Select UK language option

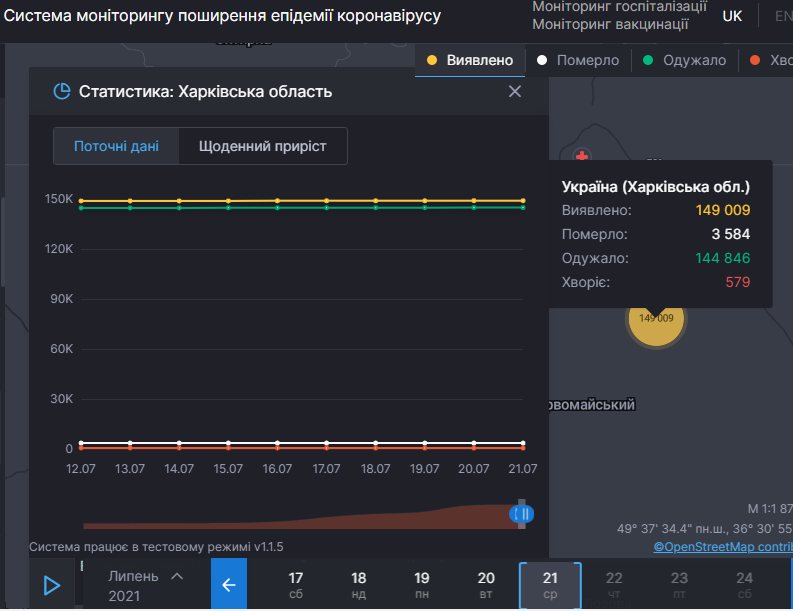pos(732,16)
